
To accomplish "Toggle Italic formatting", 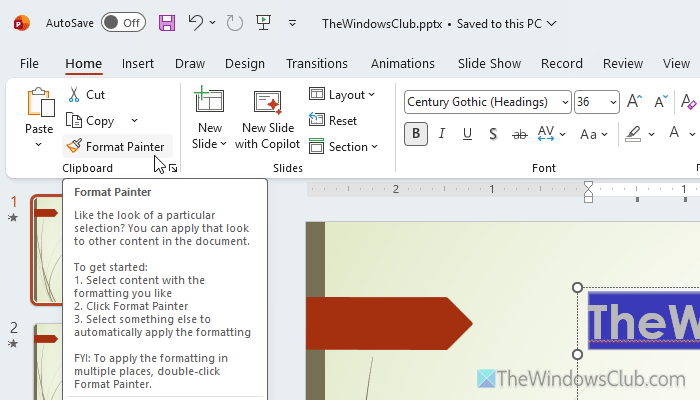I will tap(442, 133).
